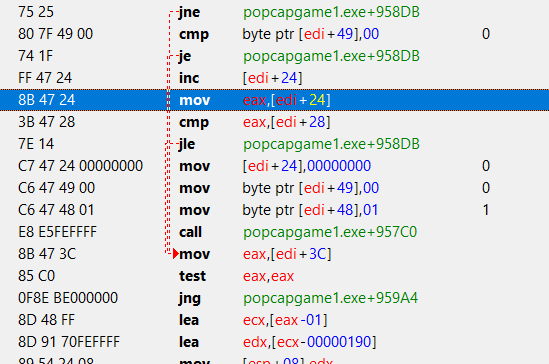Select bytes '0F8E BE000000'
This screenshot has width=549, height=364.
68,298
